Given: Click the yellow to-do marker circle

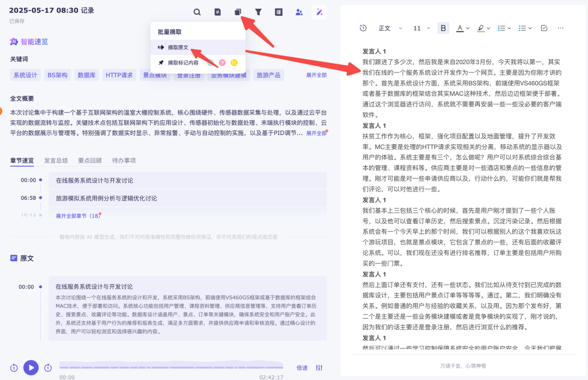Looking at the screenshot, I should pyautogui.click(x=234, y=63).
